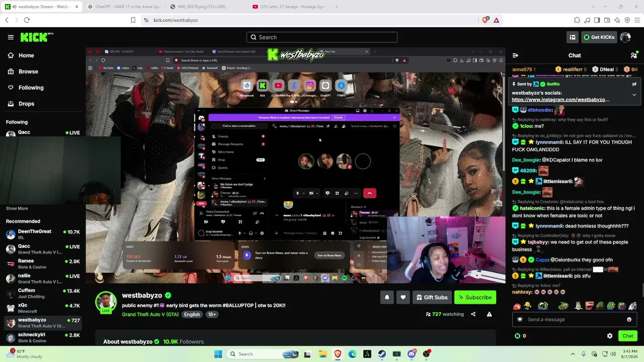644x362 pixels.
Task: Focus the Send a message field
Action: pos(575,319)
